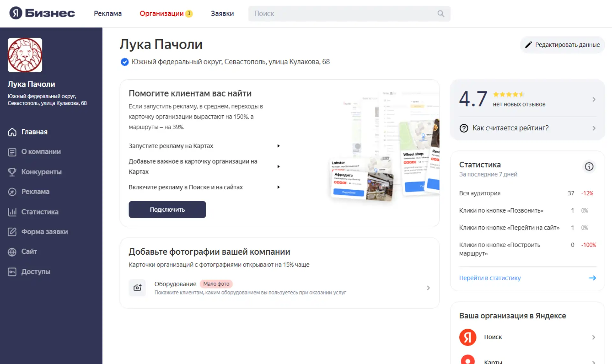Click the Вся аудитория statistics row
Screen dimensions: 612x364
point(528,193)
